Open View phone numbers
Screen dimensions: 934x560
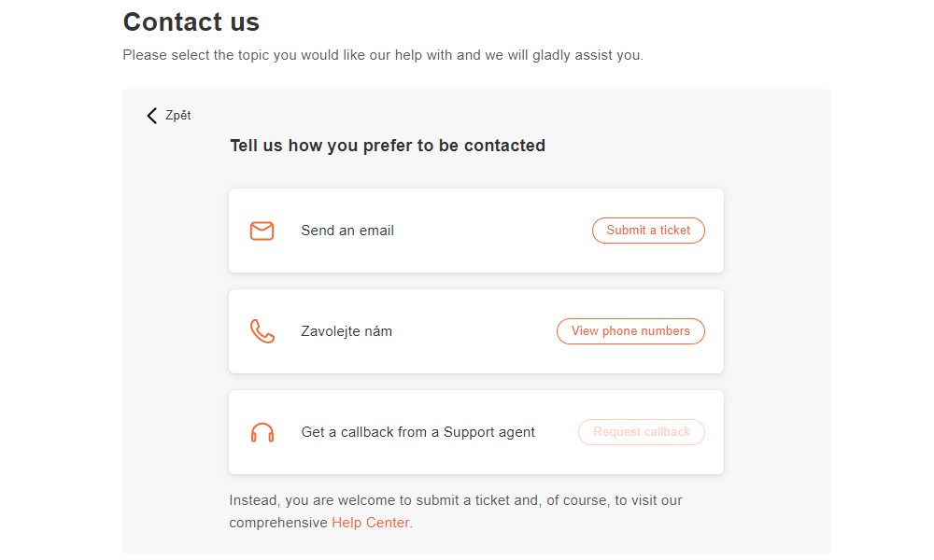click(630, 331)
